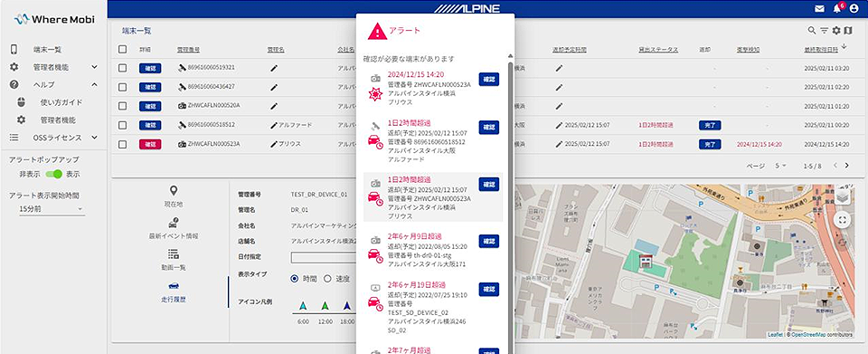This screenshot has height=354, width=868.
Task: Click 完了 in 2025/02/11 00:20 row
Action: point(710,125)
